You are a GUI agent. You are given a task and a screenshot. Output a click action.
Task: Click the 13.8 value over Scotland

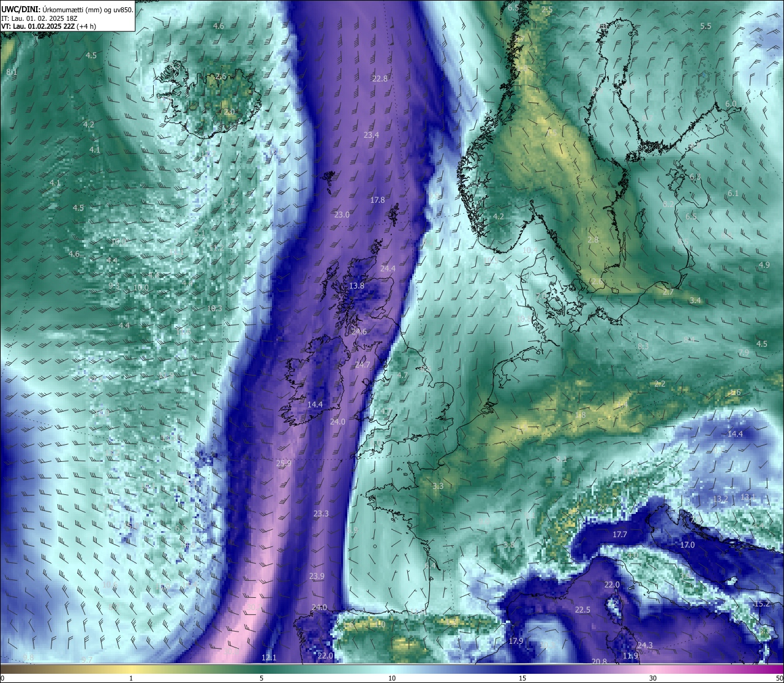pos(356,285)
